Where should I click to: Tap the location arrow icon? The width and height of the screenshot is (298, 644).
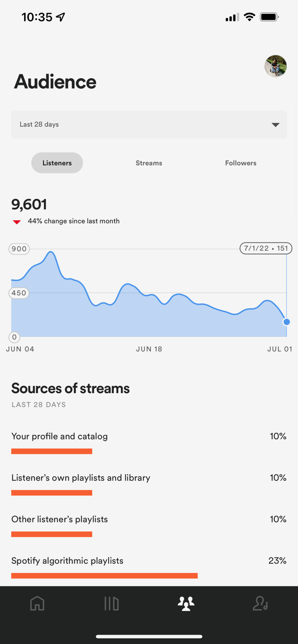point(61,17)
